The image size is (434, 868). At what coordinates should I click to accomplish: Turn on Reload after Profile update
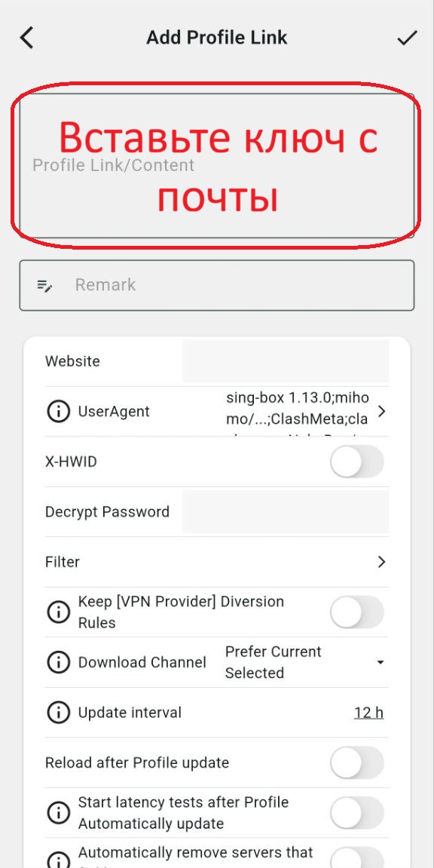356,763
